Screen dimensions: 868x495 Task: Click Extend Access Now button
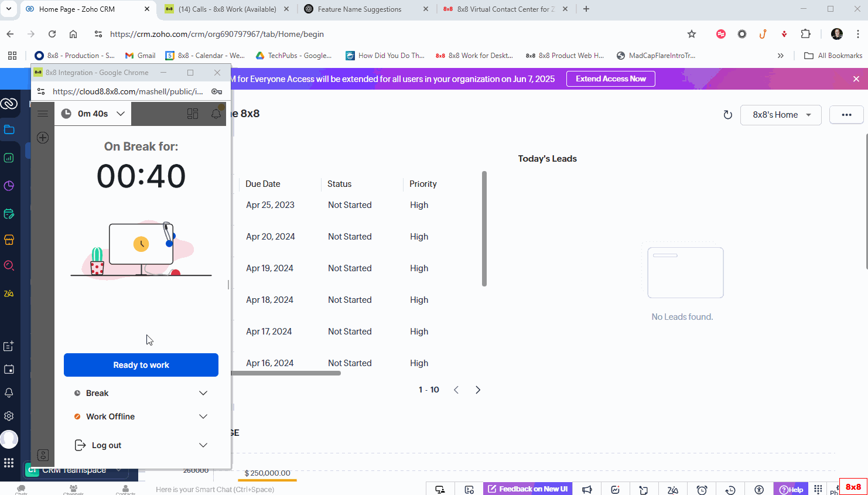[x=611, y=78]
